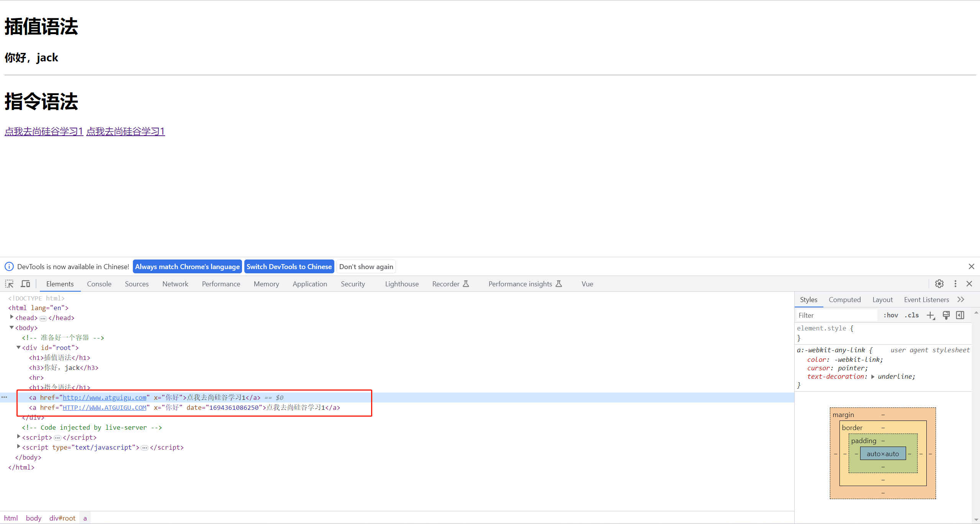Screen dimensions: 980x524
Task: Open the Vue devtools tab
Action: [587, 284]
